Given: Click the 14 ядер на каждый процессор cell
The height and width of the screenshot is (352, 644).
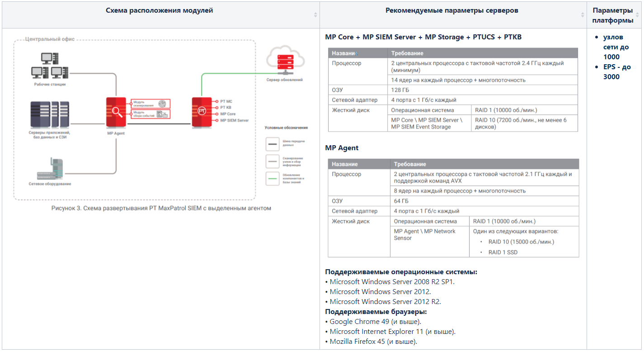Looking at the screenshot, I should point(483,80).
